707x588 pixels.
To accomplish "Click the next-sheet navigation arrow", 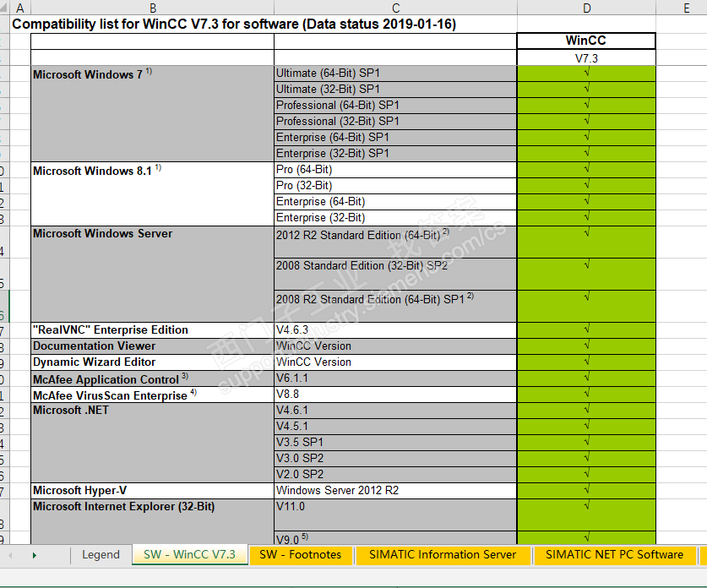I will 35,555.
